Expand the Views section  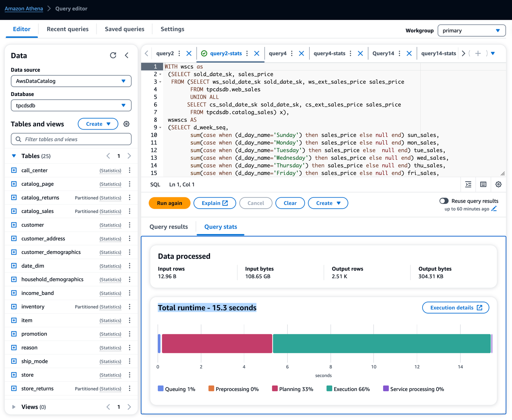[x=14, y=407]
